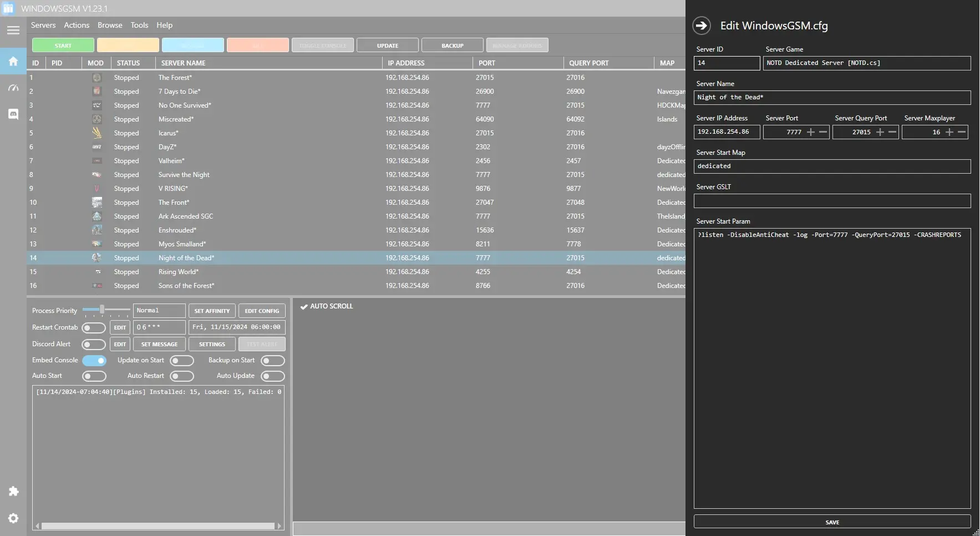This screenshot has height=536, width=980.
Task: Increase Server Query Port with plus icon
Action: pos(880,132)
